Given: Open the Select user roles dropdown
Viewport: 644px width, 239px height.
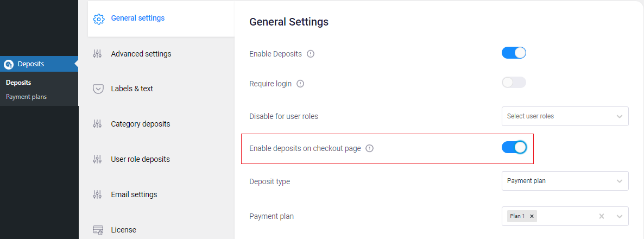Looking at the screenshot, I should (x=565, y=116).
